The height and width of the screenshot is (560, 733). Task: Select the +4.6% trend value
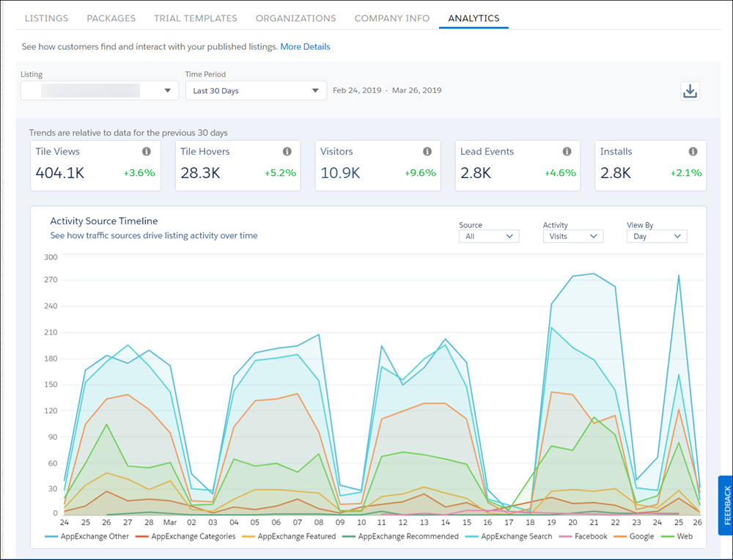click(560, 173)
